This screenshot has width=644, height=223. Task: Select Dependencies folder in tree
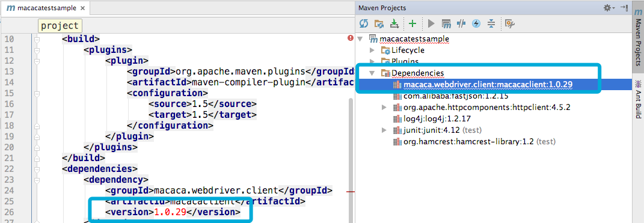(x=418, y=73)
